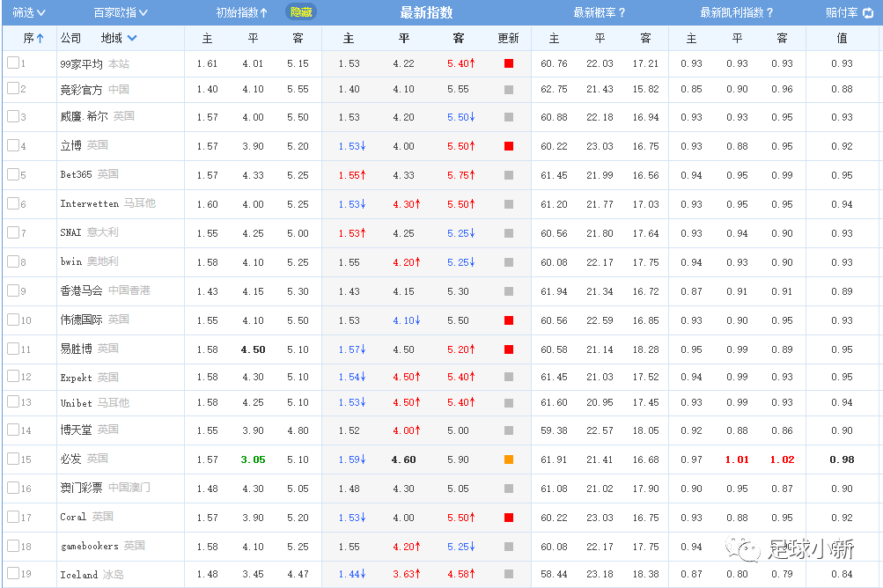Click the red update square for 立博
883x588 pixels.
click(509, 146)
